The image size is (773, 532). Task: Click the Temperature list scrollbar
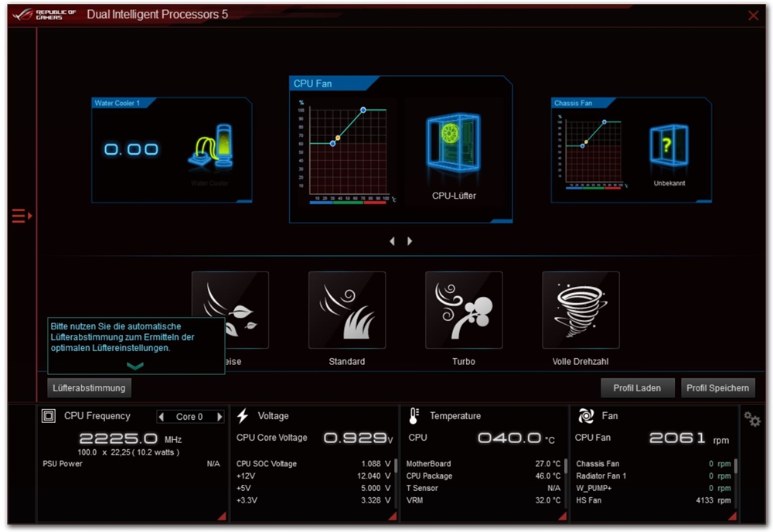click(x=566, y=466)
